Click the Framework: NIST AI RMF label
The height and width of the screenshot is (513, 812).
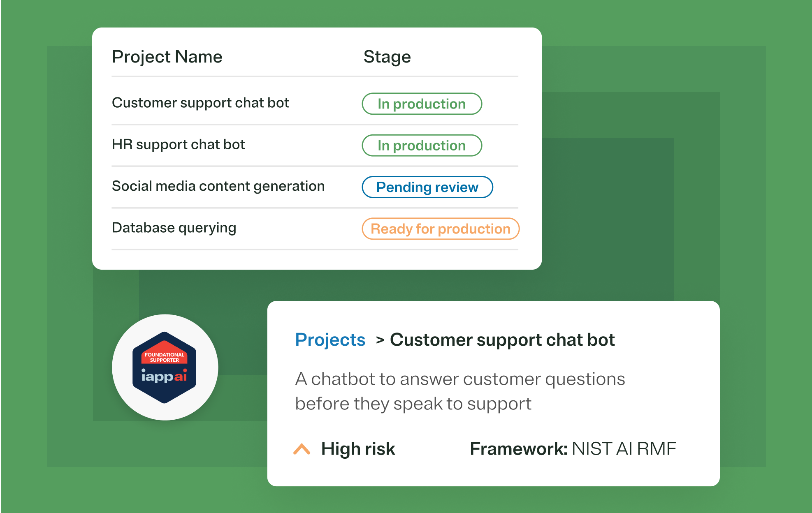tap(573, 449)
